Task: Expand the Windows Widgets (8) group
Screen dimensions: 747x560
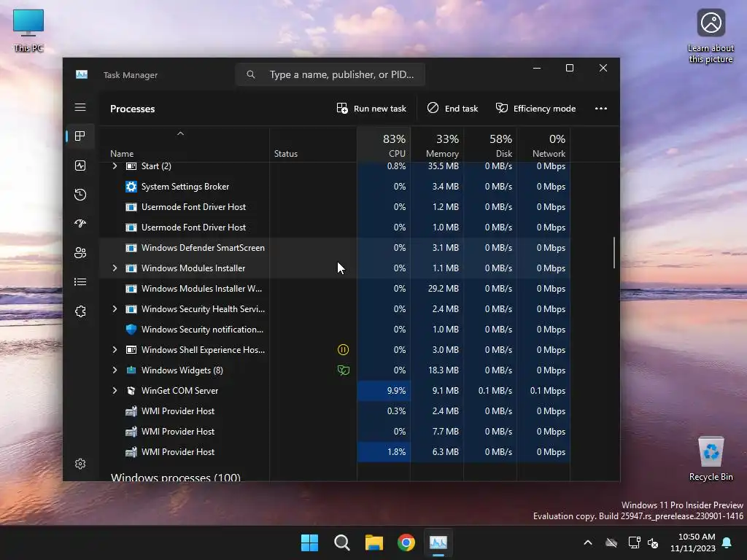Action: pos(115,370)
